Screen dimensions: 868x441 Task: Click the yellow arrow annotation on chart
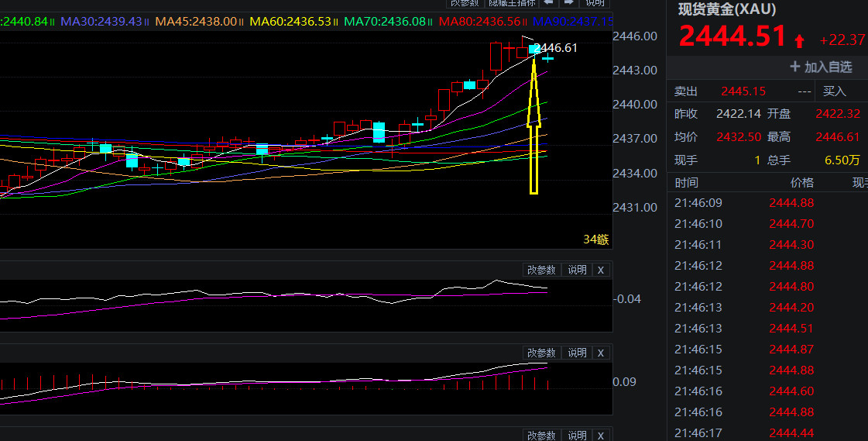coord(533,124)
